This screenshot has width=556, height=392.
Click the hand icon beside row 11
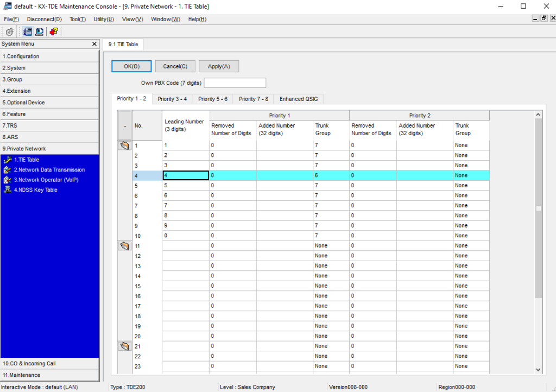[124, 245]
